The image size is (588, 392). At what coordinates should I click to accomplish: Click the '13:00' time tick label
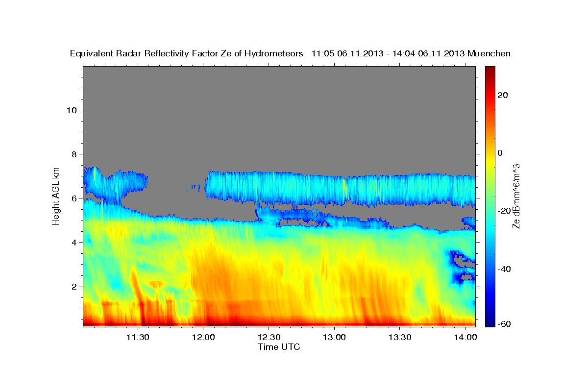334,337
